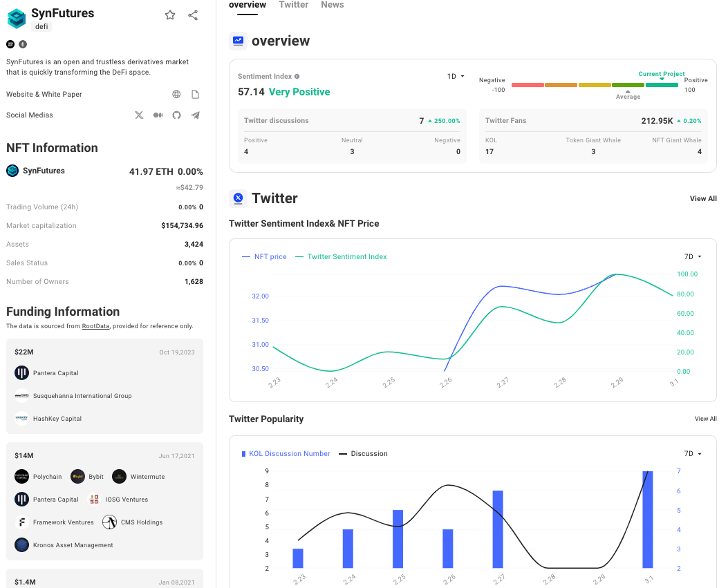Toggle KOL Discussion Number legend series

pyautogui.click(x=286, y=454)
